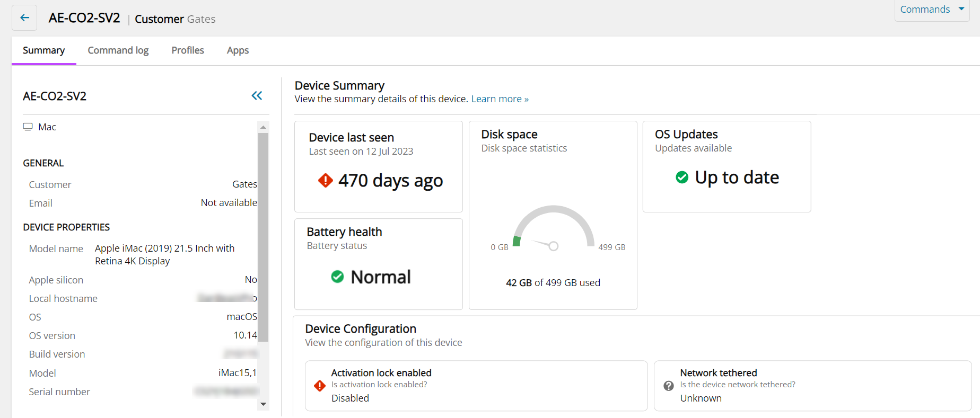Collapse the device details side panel
The width and height of the screenshot is (980, 418).
(x=257, y=96)
